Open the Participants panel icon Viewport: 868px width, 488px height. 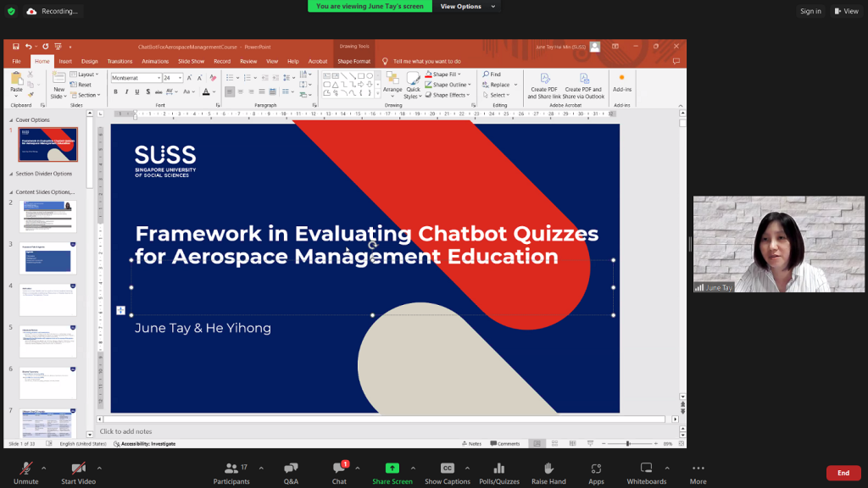coord(231,469)
